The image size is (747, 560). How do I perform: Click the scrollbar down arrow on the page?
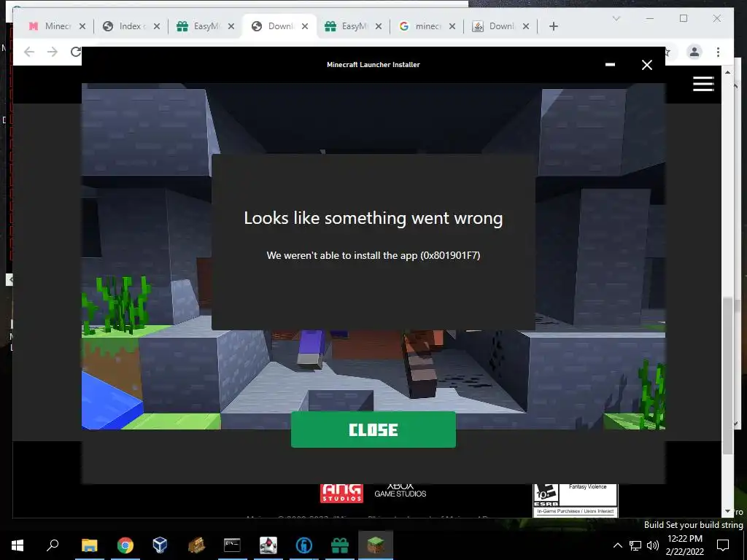(x=727, y=511)
